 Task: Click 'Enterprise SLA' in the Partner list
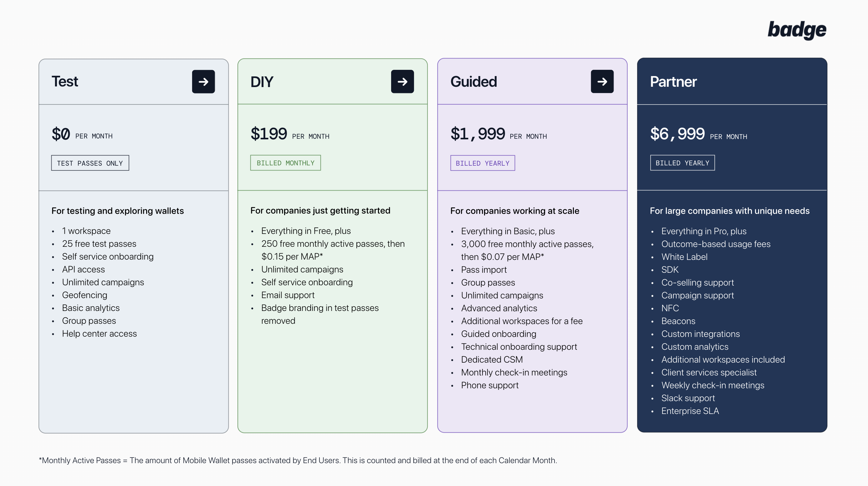690,411
